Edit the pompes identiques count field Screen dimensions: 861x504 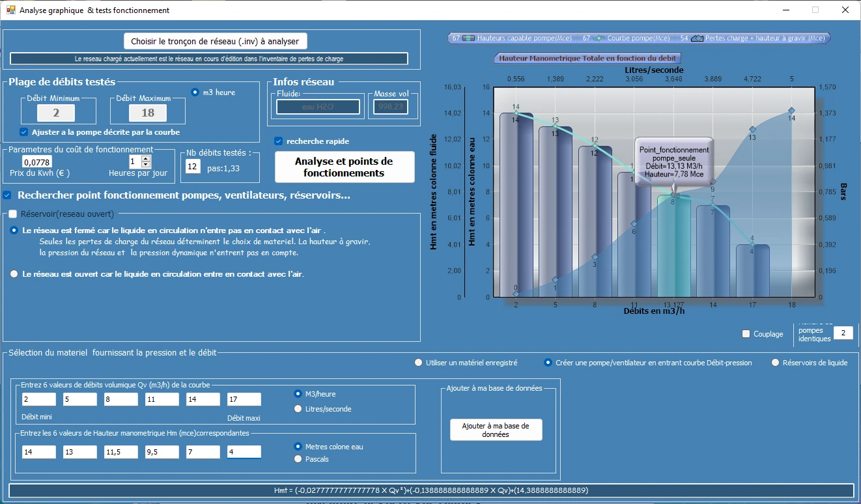pyautogui.click(x=843, y=333)
